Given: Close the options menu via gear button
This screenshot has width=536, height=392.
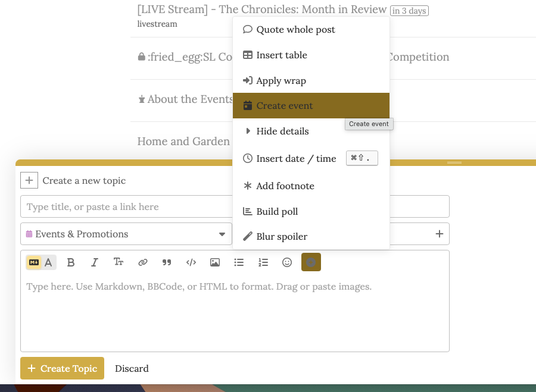Looking at the screenshot, I should 311,262.
